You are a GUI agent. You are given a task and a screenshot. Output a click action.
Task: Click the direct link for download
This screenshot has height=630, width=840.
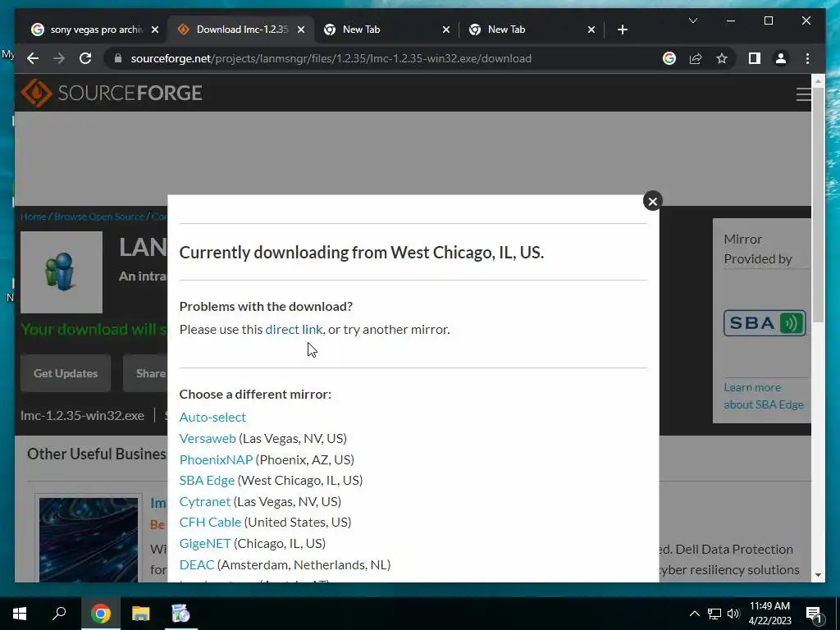[294, 330]
